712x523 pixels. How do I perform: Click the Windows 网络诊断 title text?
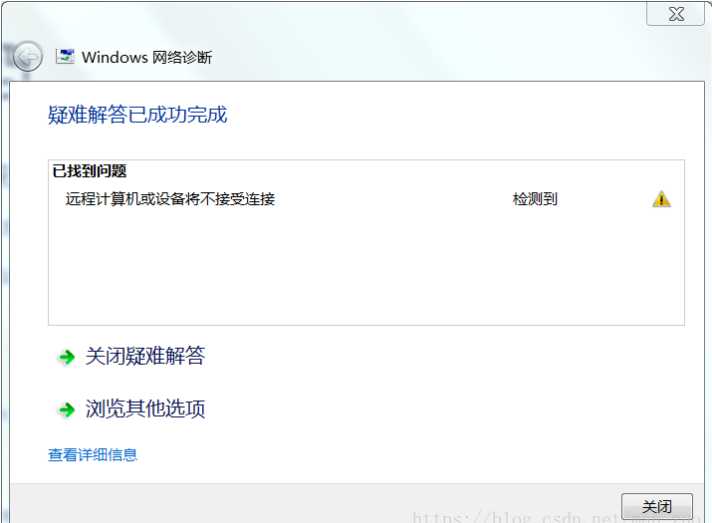point(147,57)
